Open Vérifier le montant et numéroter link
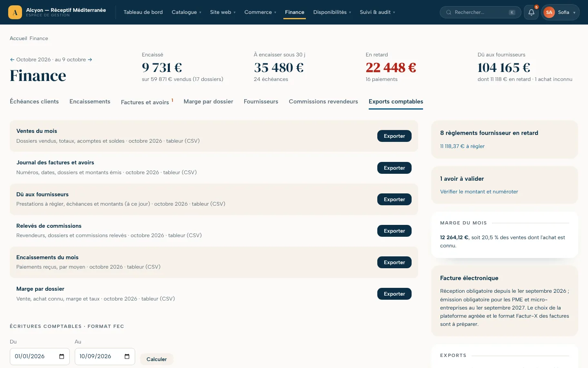This screenshot has height=368, width=588. [x=479, y=192]
